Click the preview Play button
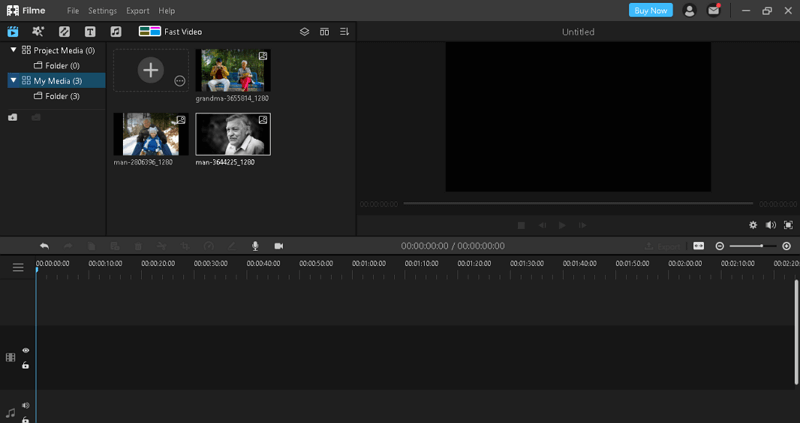800x423 pixels. pos(562,225)
